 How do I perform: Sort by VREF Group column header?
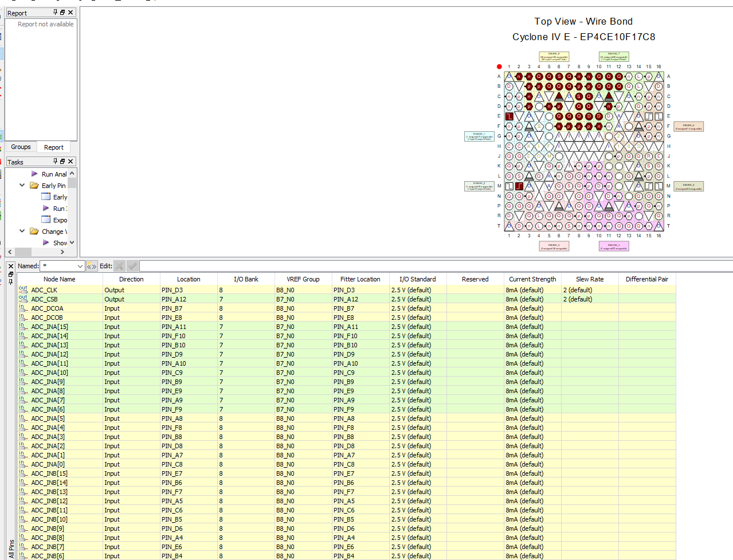[x=303, y=279]
